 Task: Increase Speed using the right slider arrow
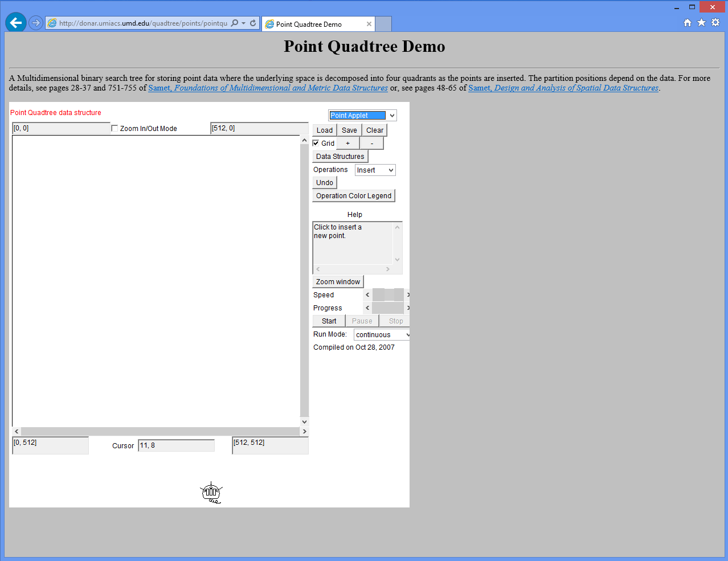pos(407,294)
